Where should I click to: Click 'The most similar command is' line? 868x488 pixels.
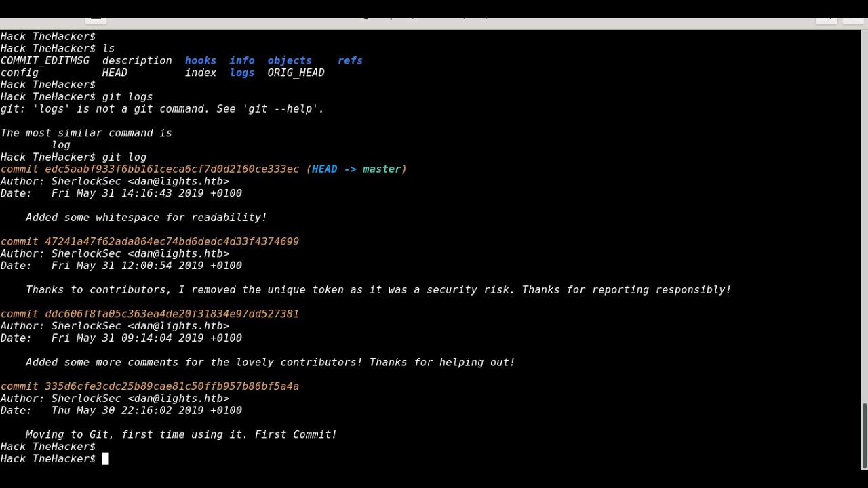pos(86,133)
